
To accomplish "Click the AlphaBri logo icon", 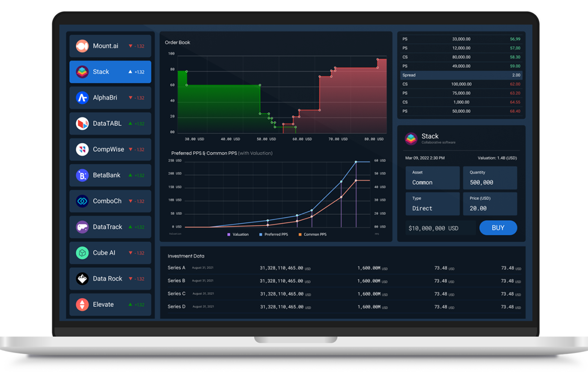I will tap(82, 98).
